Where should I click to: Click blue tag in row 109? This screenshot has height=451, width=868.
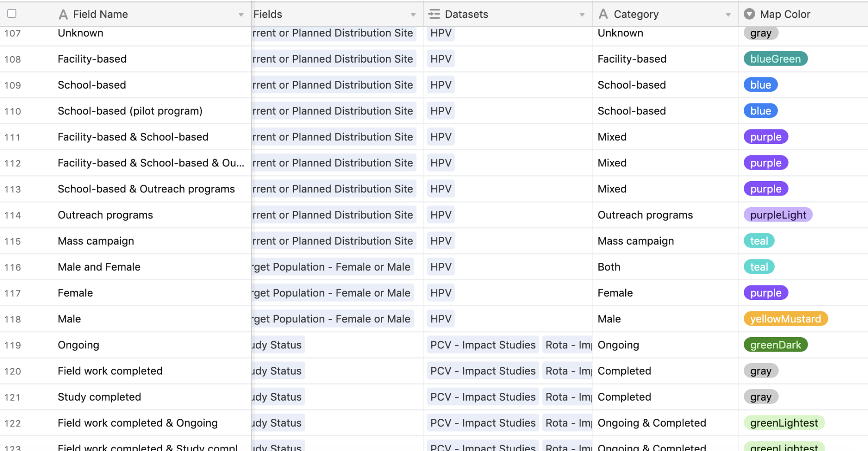[761, 85]
